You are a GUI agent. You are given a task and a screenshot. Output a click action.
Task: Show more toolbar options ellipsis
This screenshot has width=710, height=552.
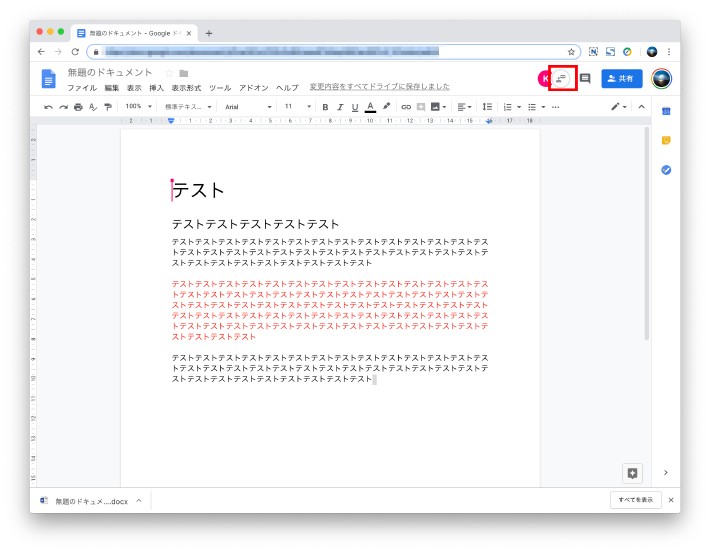556,107
